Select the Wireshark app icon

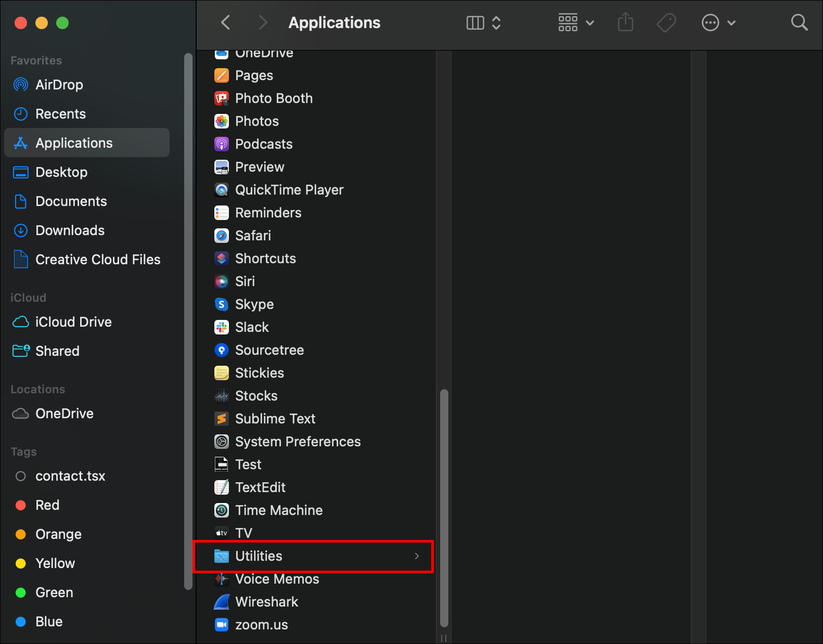click(x=222, y=602)
